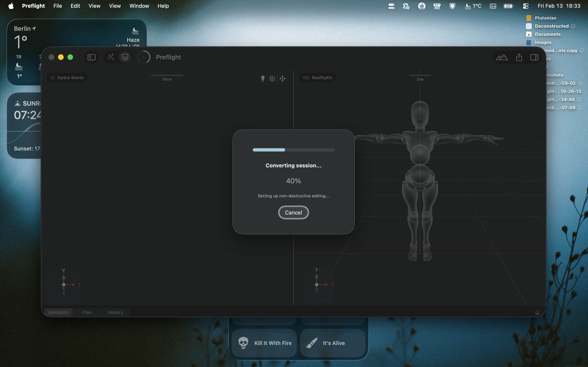This screenshot has width=588, height=367.
Task: Click the Kill It With Fire shortcut
Action: pyautogui.click(x=264, y=343)
